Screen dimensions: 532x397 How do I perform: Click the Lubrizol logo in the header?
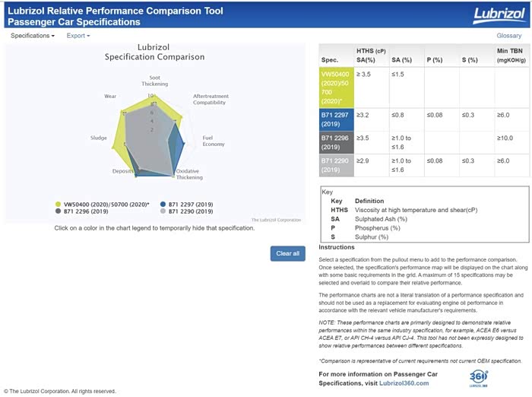click(x=497, y=15)
